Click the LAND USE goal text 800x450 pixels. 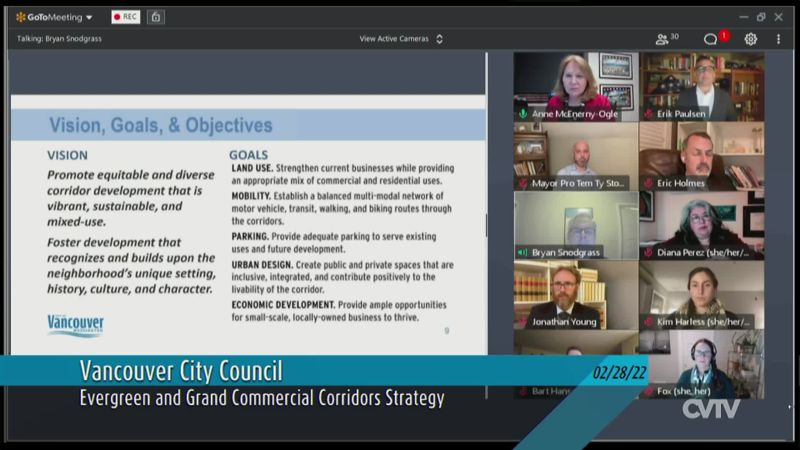tap(342, 174)
